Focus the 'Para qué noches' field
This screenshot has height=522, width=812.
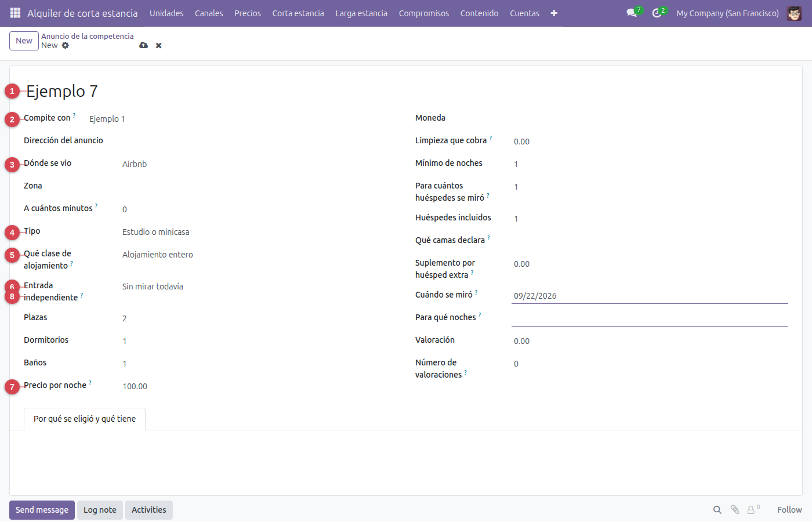tap(650, 318)
